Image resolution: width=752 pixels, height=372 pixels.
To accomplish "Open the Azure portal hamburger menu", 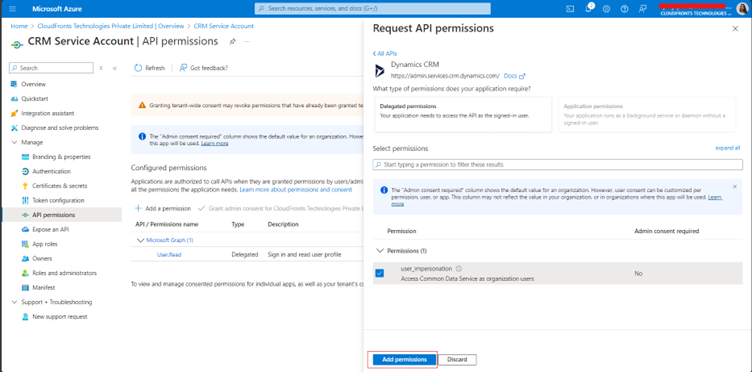I will click(x=12, y=9).
